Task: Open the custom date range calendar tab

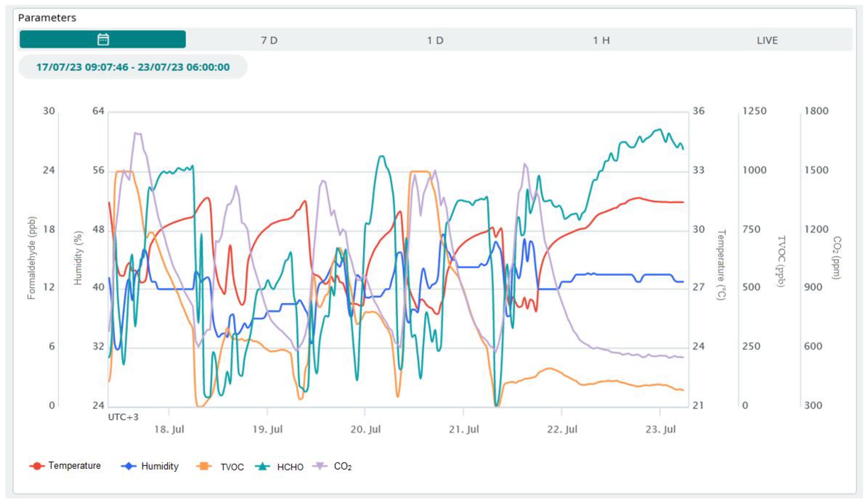Action: (x=103, y=39)
